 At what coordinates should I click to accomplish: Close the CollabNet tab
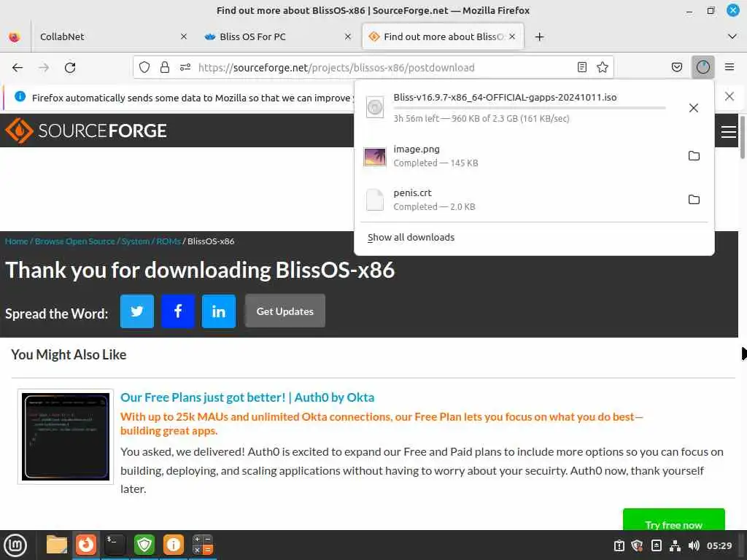pos(184,36)
